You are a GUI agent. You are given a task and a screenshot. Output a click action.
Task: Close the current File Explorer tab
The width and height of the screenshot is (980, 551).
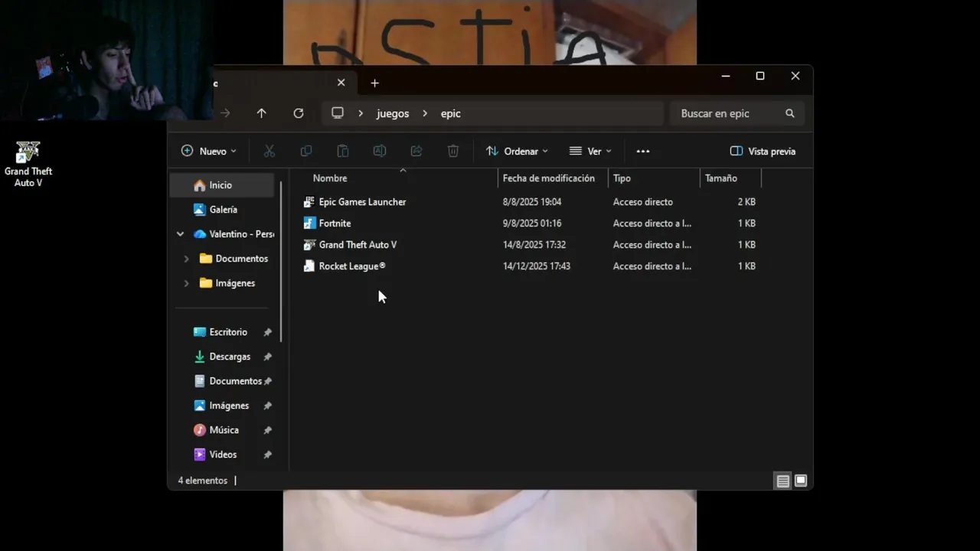pos(341,83)
